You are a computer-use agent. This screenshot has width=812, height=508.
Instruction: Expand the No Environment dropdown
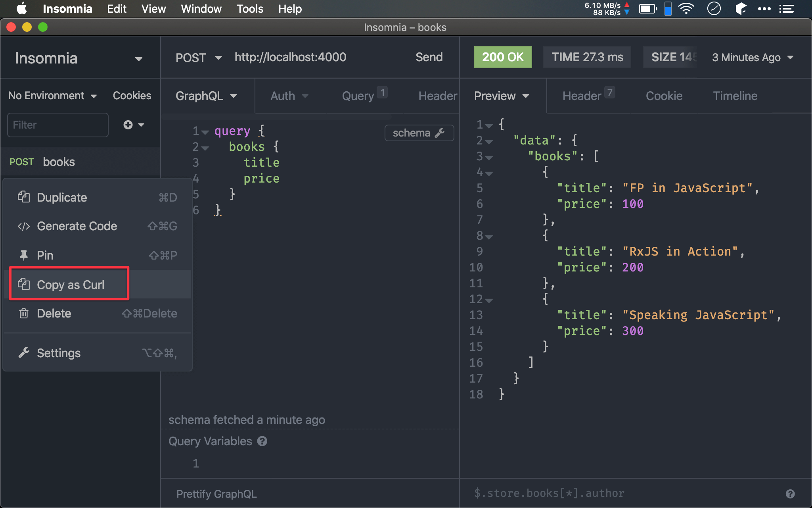pos(53,95)
